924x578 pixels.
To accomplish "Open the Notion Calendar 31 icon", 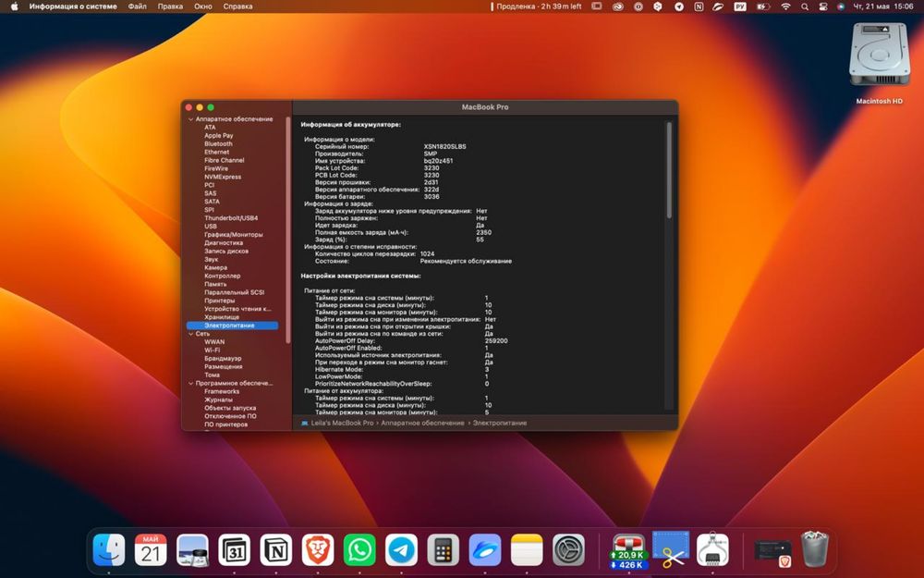I will [235, 549].
